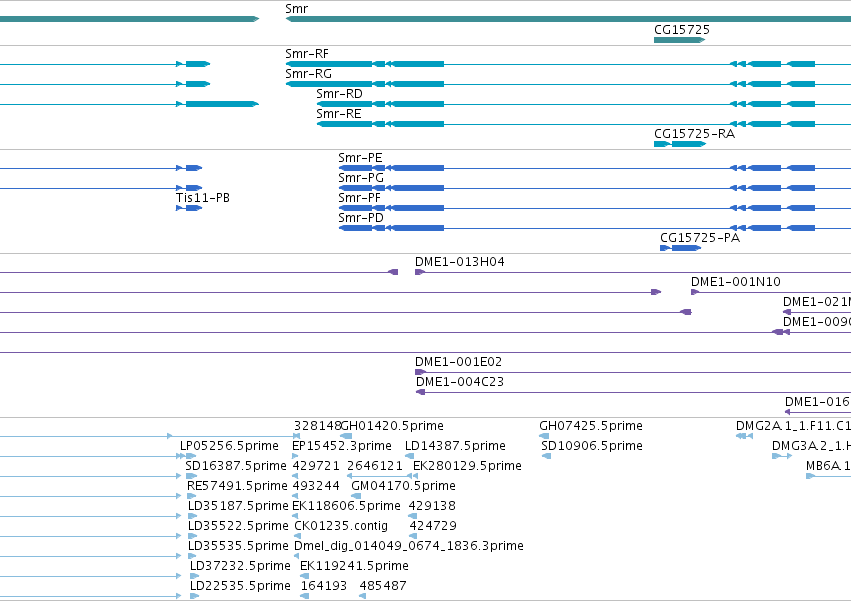This screenshot has width=851, height=601.
Task: Select the Tis11-PB label
Action: click(x=203, y=198)
